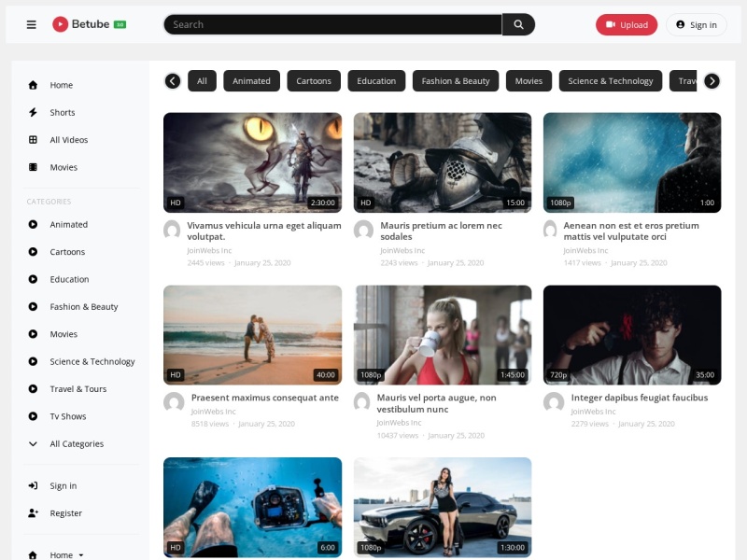Open the woman drinking from mug thumbnail

(443, 335)
